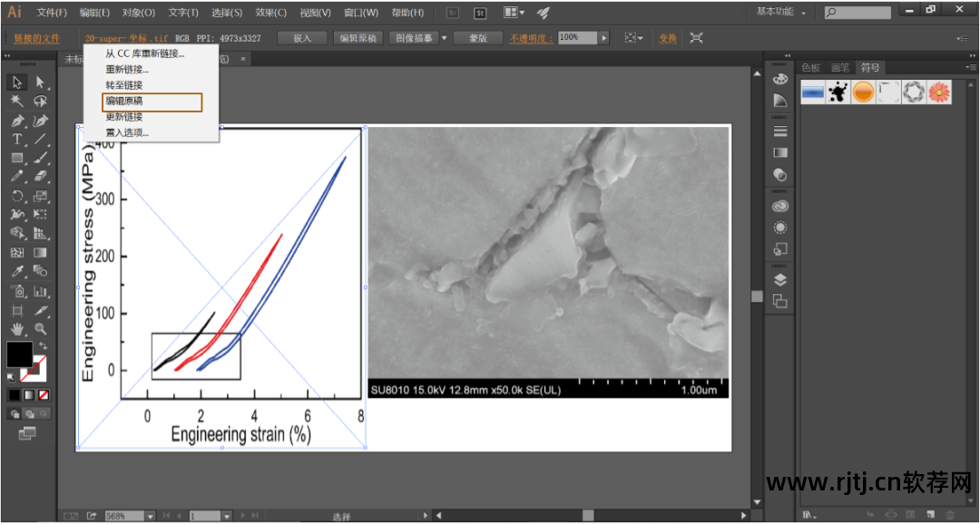This screenshot has height=524, width=980.
Task: Activate the Hand tool
Action: [17, 328]
